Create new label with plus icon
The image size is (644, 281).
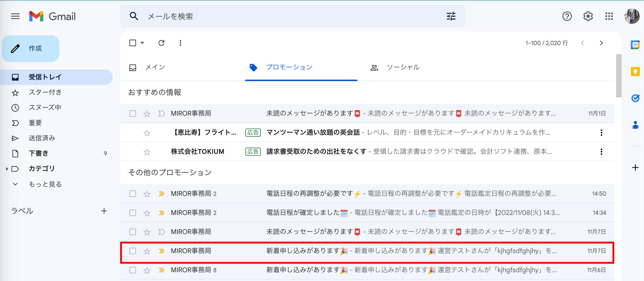(x=104, y=211)
